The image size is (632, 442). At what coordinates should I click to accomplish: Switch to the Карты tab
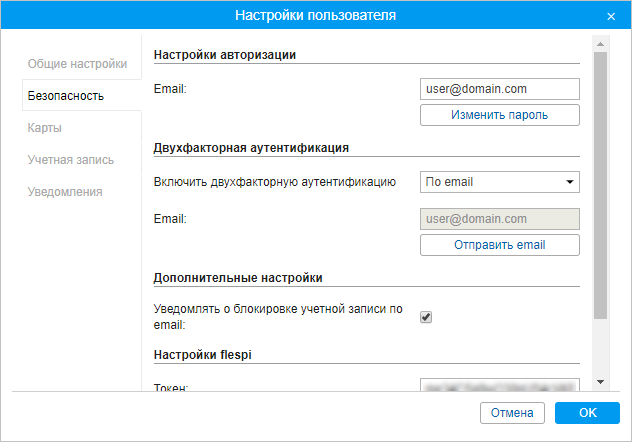click(x=46, y=128)
